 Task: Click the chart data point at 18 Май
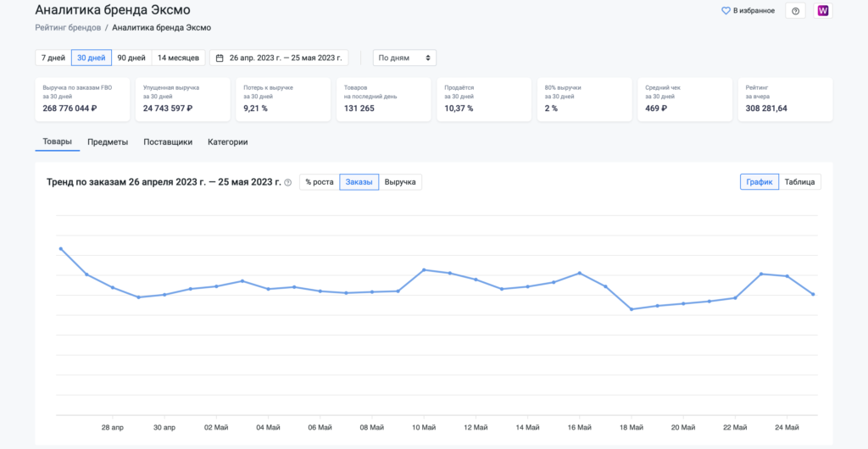coord(632,309)
